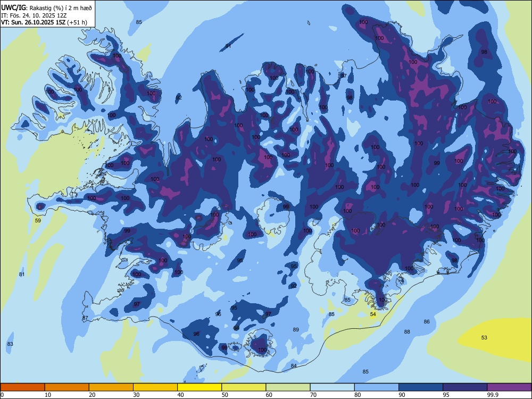Click the 'IT: Fös. 24. 10. 2025 12Z' line
The height and width of the screenshot is (399, 532).
34,15
